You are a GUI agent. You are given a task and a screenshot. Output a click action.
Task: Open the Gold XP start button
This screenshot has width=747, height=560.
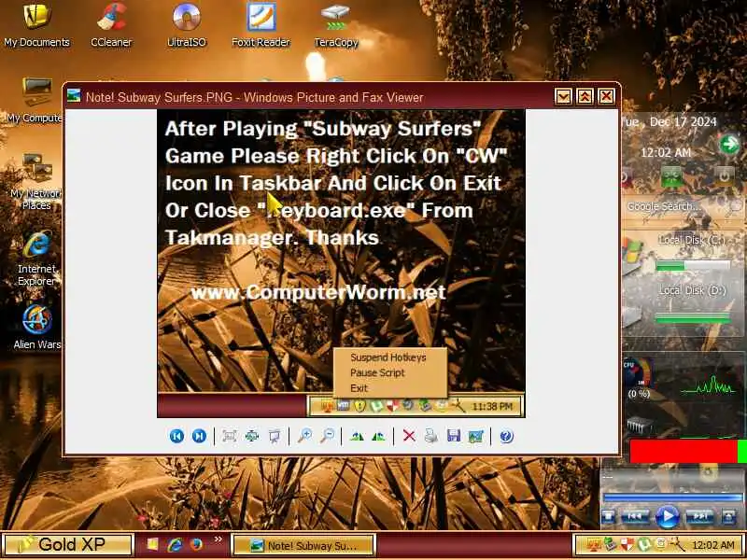pyautogui.click(x=66, y=544)
